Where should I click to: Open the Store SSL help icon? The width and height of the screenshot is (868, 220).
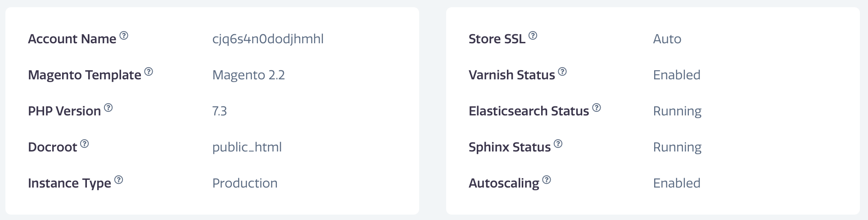(x=533, y=36)
